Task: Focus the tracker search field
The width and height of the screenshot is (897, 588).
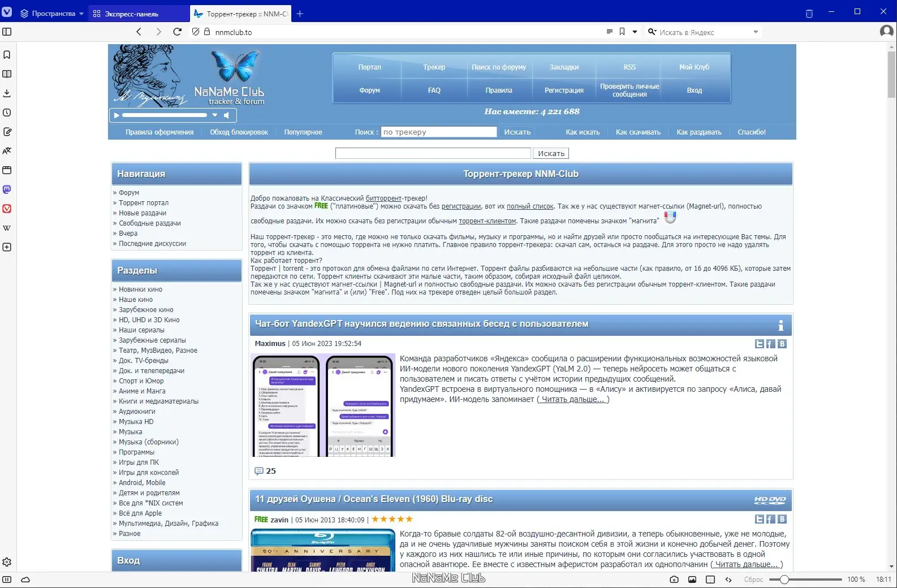Action: pyautogui.click(x=439, y=132)
